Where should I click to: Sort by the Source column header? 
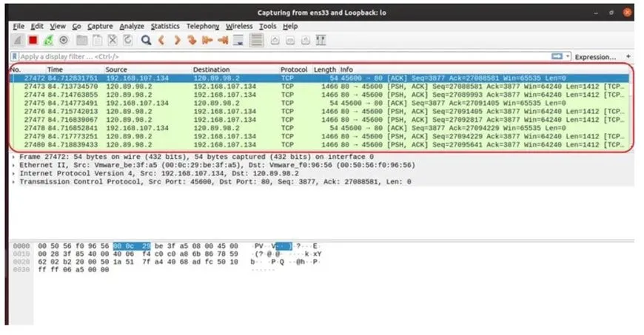click(147, 70)
